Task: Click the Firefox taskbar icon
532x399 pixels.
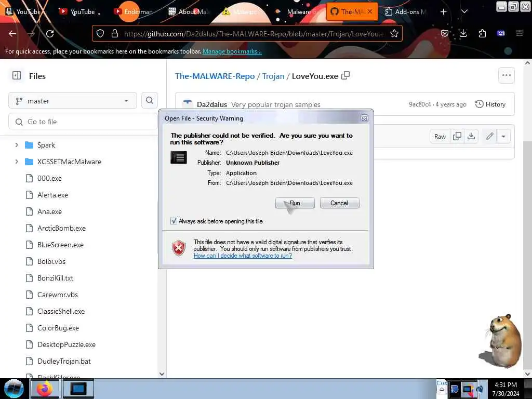Action: [x=45, y=389]
